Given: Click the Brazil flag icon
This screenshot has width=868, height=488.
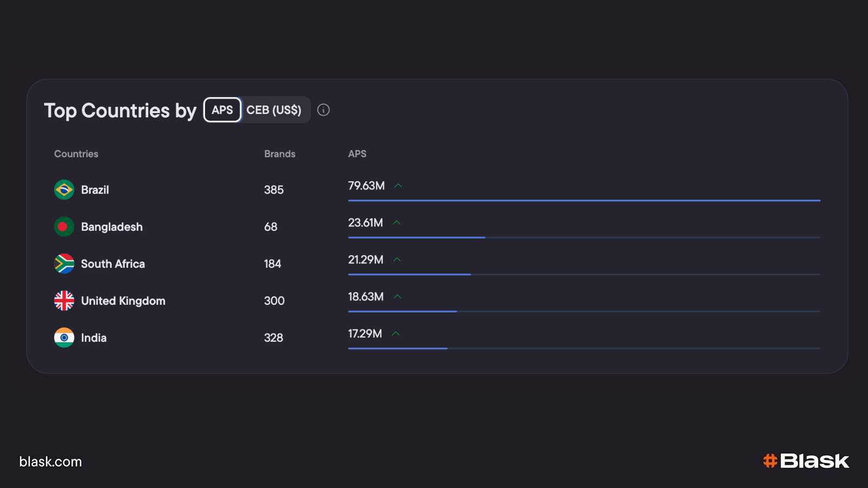Looking at the screenshot, I should 64,190.
